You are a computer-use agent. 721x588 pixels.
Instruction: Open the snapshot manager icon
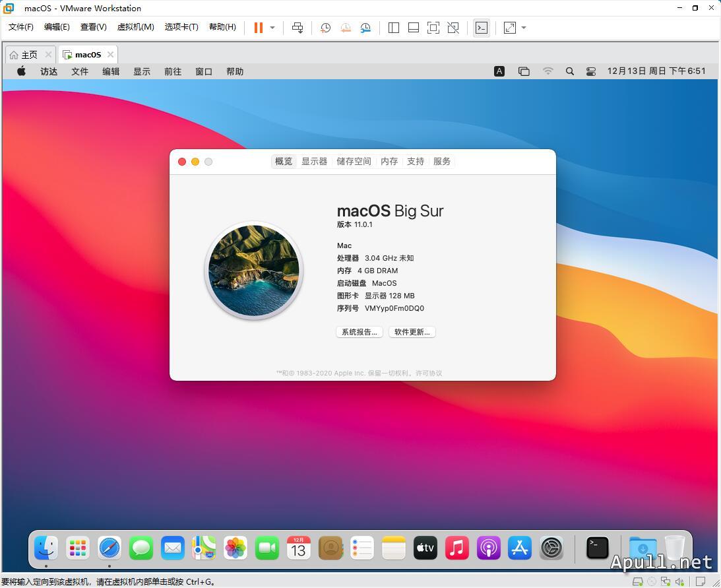tap(365, 28)
